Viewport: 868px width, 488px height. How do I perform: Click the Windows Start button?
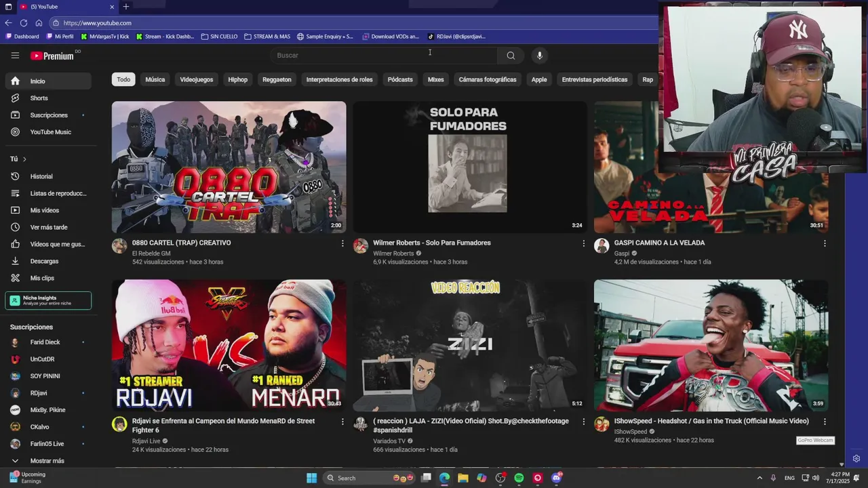tap(311, 478)
